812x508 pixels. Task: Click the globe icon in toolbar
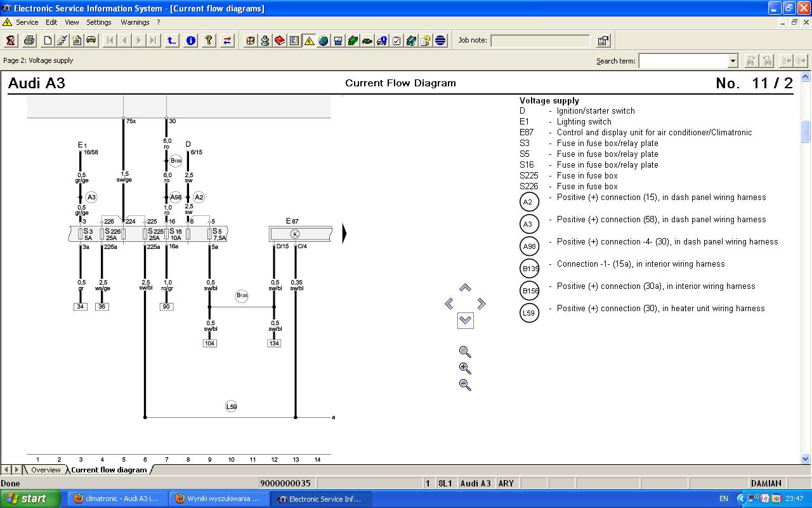click(324, 41)
